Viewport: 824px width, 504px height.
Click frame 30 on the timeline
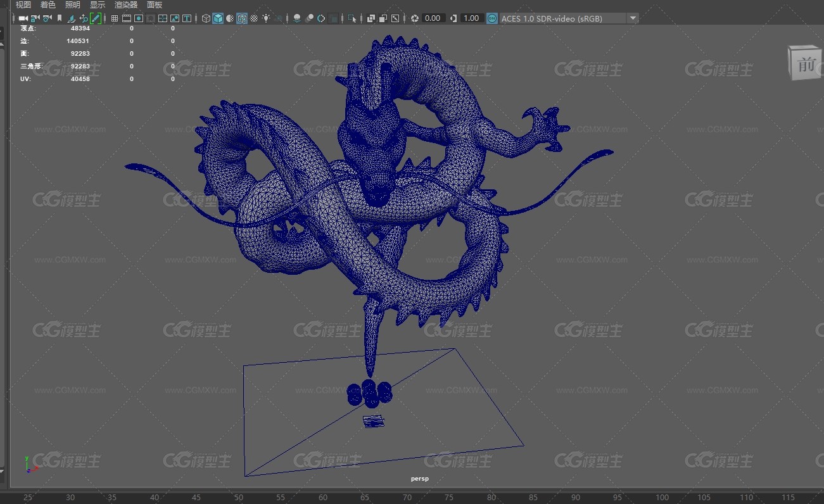coord(70,498)
